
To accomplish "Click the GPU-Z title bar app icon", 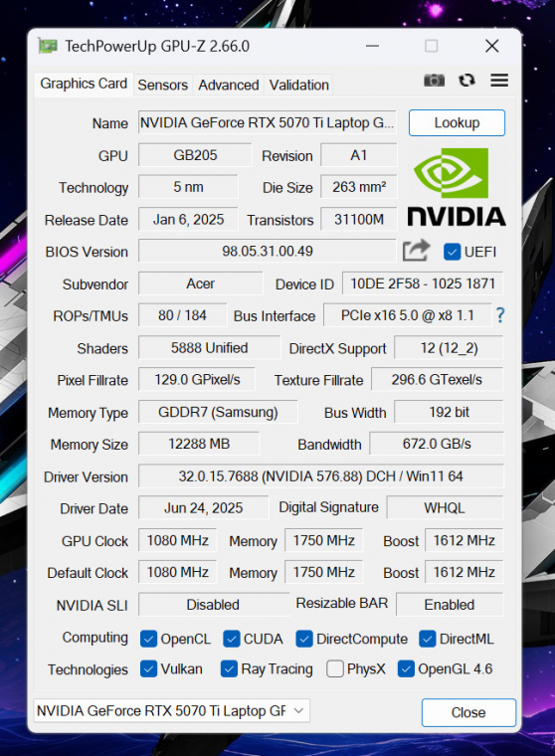I will 48,47.
